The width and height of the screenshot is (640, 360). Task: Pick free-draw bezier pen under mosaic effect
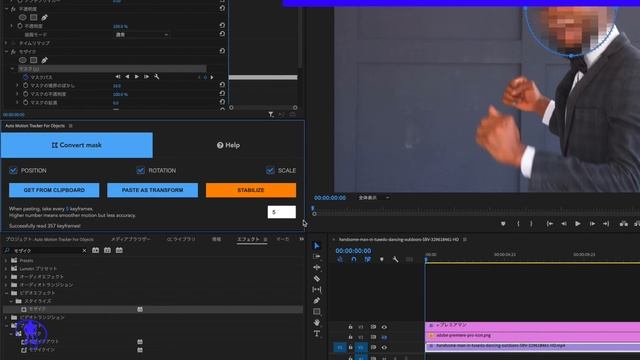(44, 60)
